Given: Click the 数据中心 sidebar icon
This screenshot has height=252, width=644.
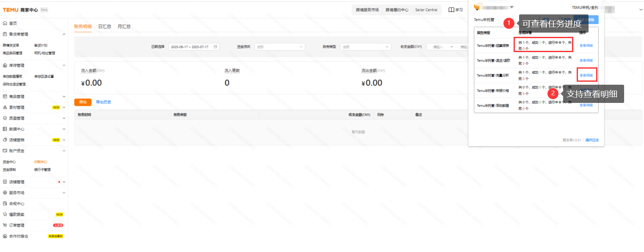Looking at the screenshot, I should tap(5, 129).
